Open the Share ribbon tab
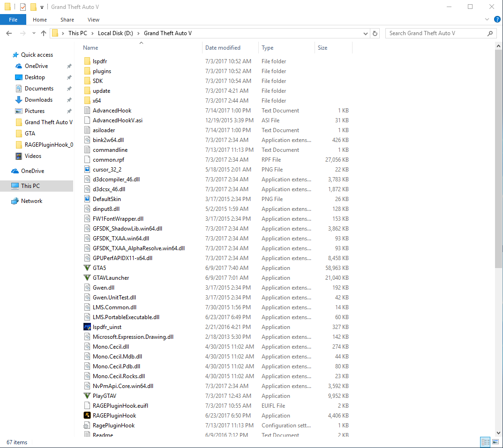This screenshot has height=448, width=503. tap(67, 20)
